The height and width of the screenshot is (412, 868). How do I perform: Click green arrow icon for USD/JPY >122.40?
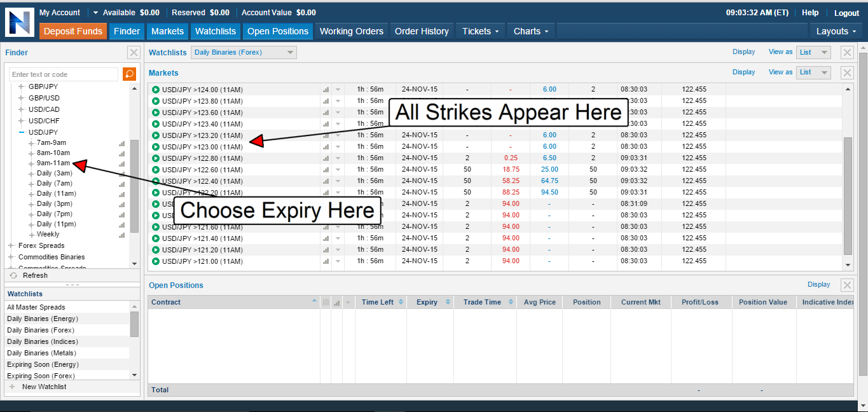coord(156,181)
